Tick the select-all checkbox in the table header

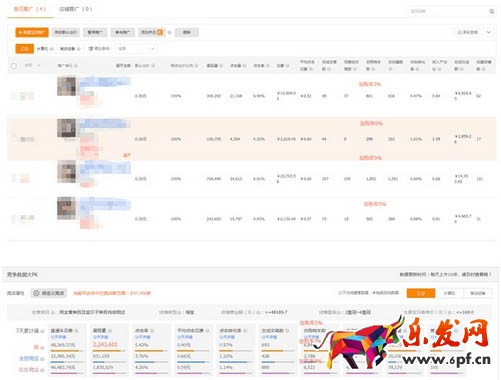click(x=14, y=66)
